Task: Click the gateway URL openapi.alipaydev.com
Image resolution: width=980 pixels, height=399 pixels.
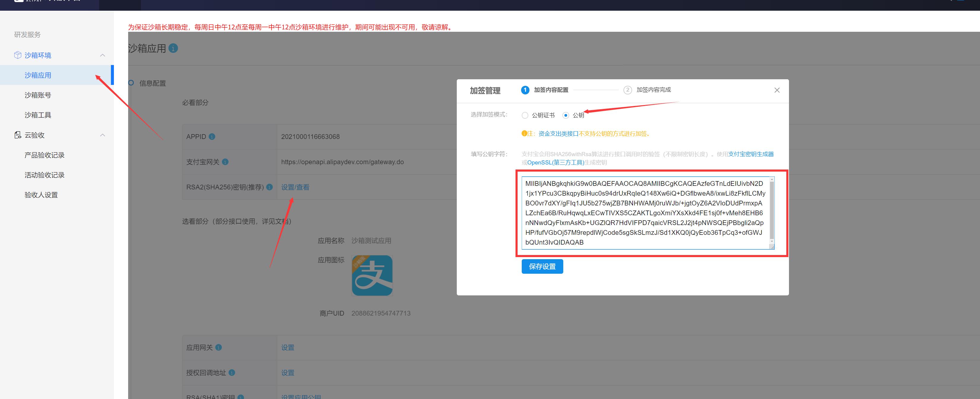Action: tap(342, 162)
